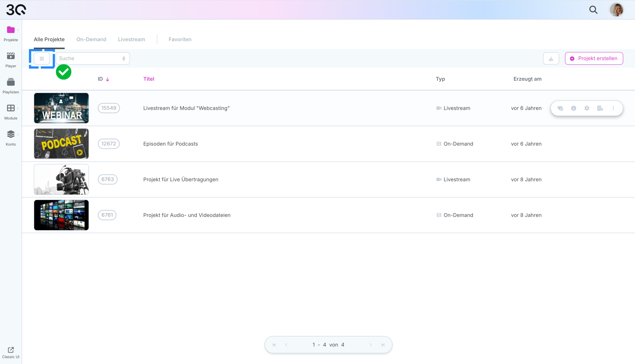
Task: Open file details icon in row actions
Action: click(x=600, y=108)
